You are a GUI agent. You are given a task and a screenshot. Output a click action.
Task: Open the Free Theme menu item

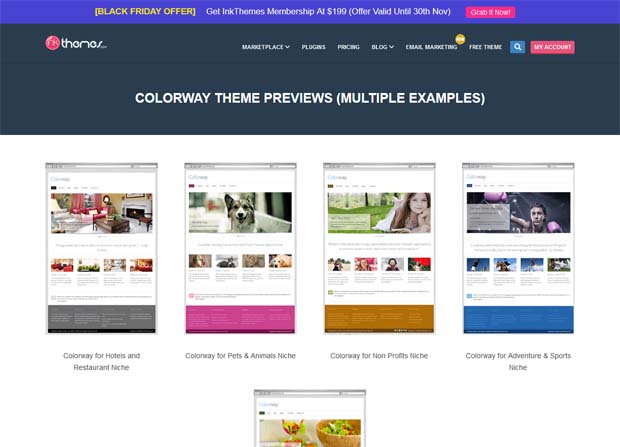485,47
